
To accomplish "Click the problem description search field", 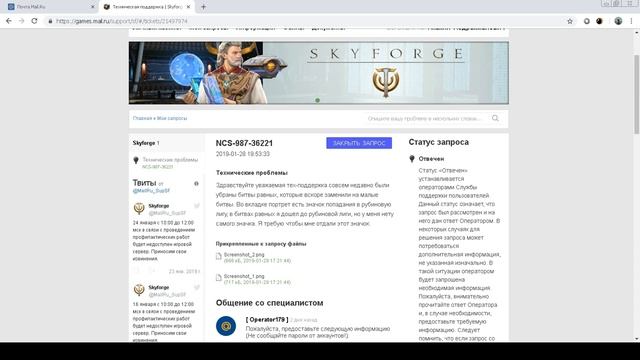I will click(426, 118).
